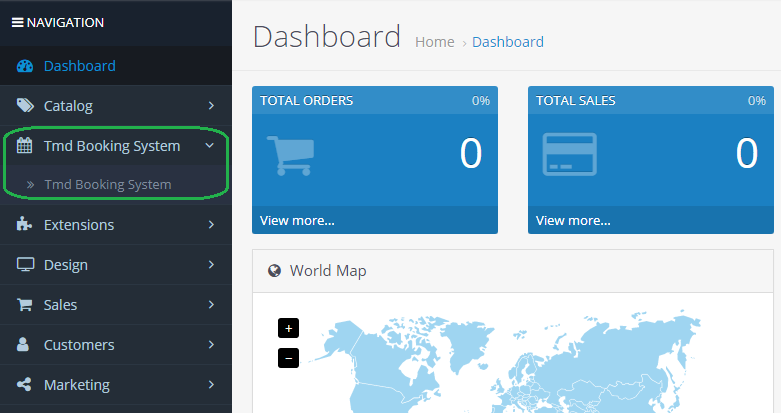Click the Total Orders count 0
Viewport: 781px width, 413px height.
click(471, 153)
